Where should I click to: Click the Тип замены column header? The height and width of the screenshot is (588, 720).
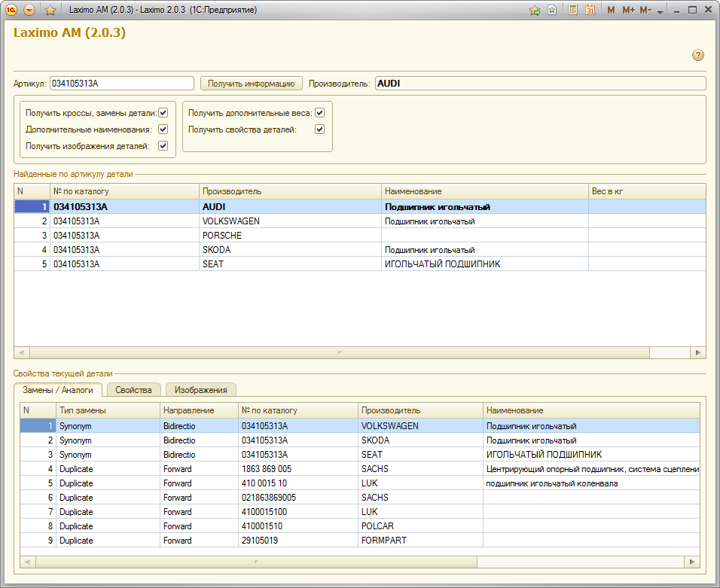(108, 410)
